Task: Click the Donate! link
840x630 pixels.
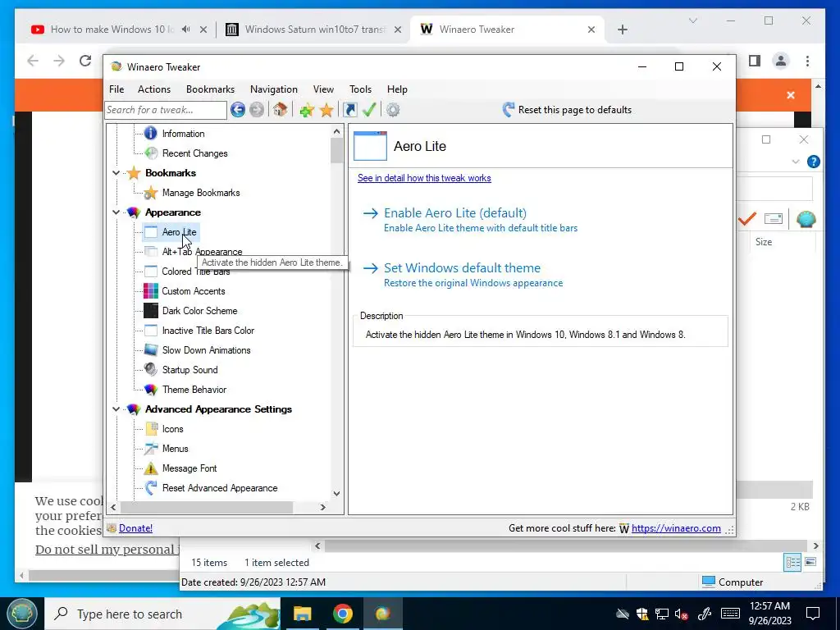Action: [x=135, y=528]
